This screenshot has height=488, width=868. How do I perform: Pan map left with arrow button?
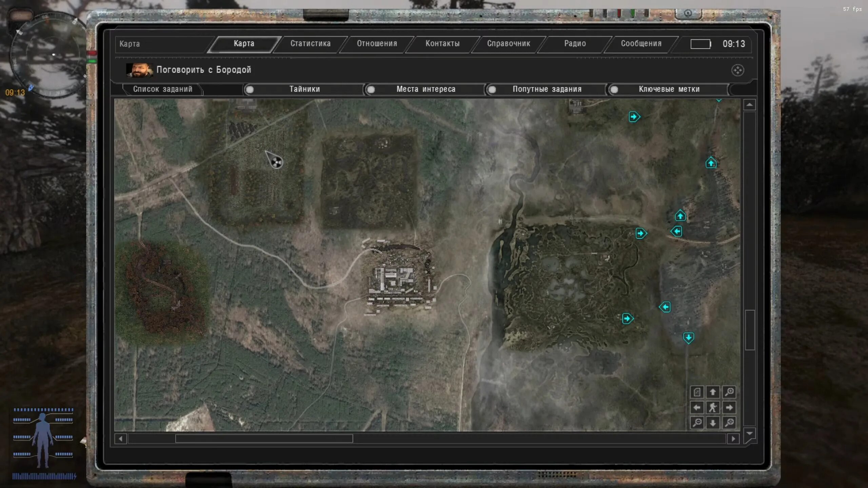click(697, 407)
